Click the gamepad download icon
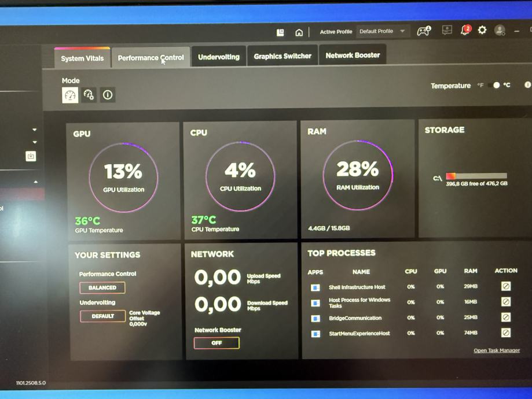532x399 pixels. tap(424, 31)
